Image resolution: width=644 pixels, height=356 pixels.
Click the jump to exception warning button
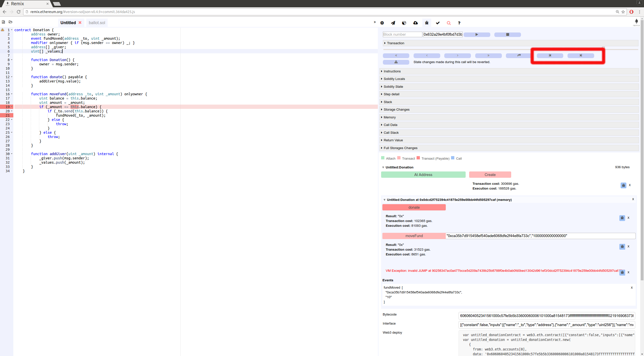coord(396,62)
